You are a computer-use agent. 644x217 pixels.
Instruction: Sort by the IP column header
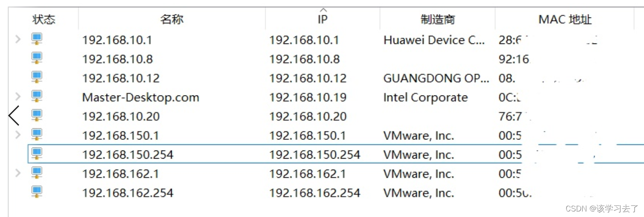click(322, 19)
